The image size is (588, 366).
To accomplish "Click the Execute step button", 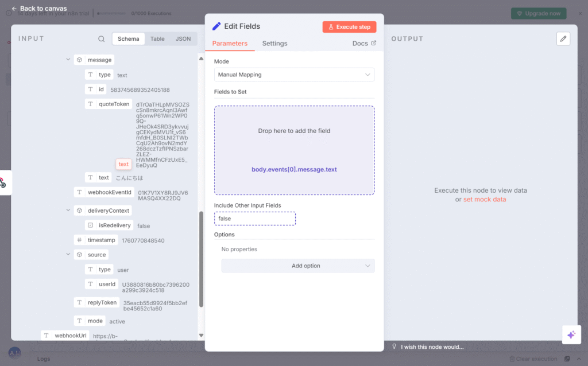I will point(349,27).
